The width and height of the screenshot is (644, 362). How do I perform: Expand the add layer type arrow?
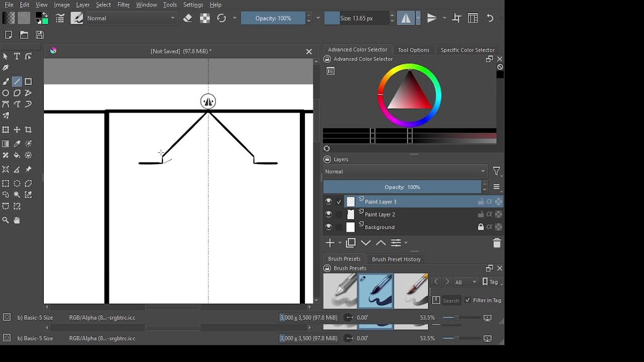[340, 243]
